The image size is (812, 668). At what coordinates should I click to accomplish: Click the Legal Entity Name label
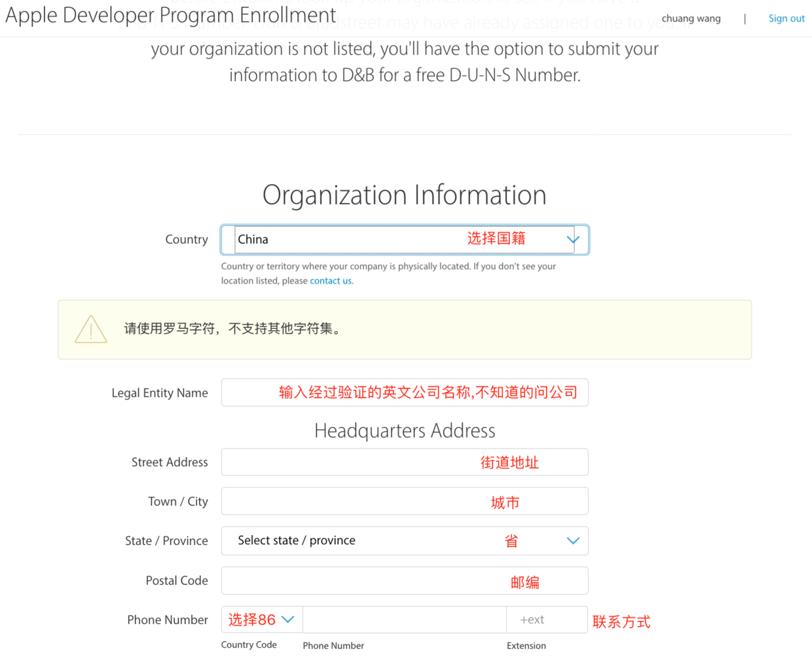pyautogui.click(x=160, y=393)
